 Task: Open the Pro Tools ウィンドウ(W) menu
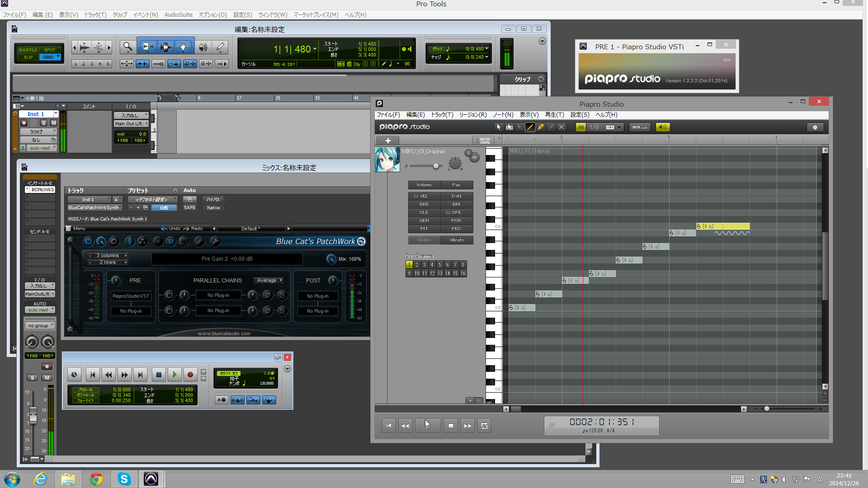(x=273, y=15)
